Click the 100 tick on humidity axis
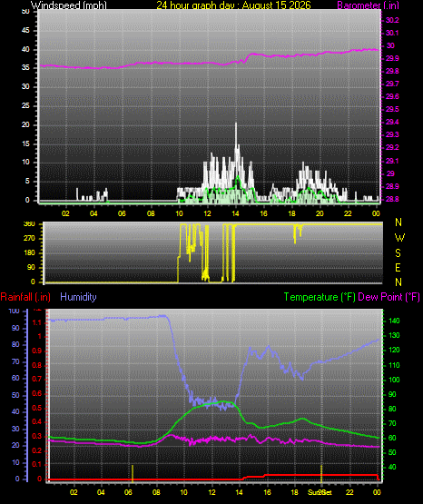 (x=14, y=311)
